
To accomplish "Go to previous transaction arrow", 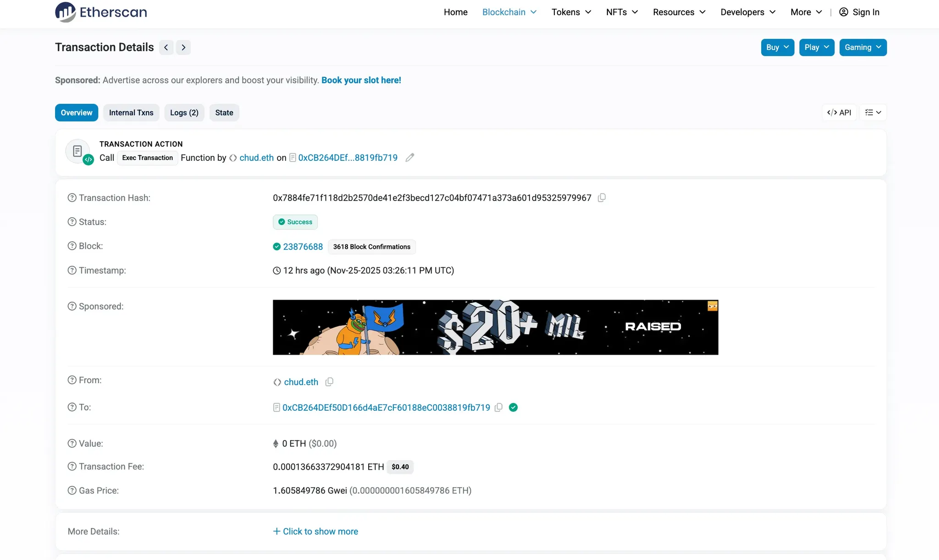I will pyautogui.click(x=166, y=47).
